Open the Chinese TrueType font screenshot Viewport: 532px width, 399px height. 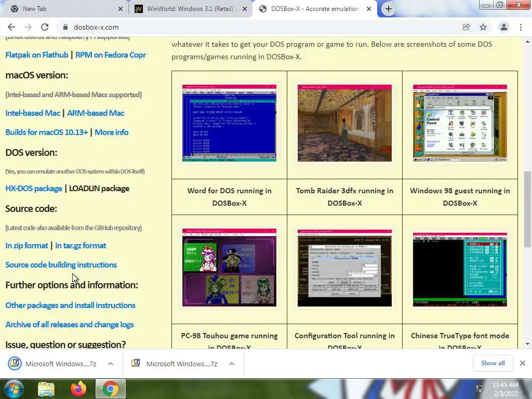click(460, 270)
